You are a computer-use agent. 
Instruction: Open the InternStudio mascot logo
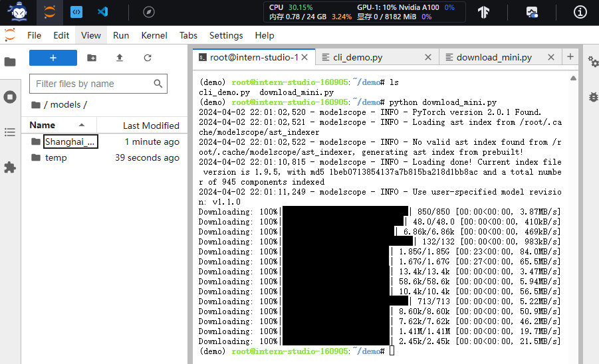click(18, 12)
